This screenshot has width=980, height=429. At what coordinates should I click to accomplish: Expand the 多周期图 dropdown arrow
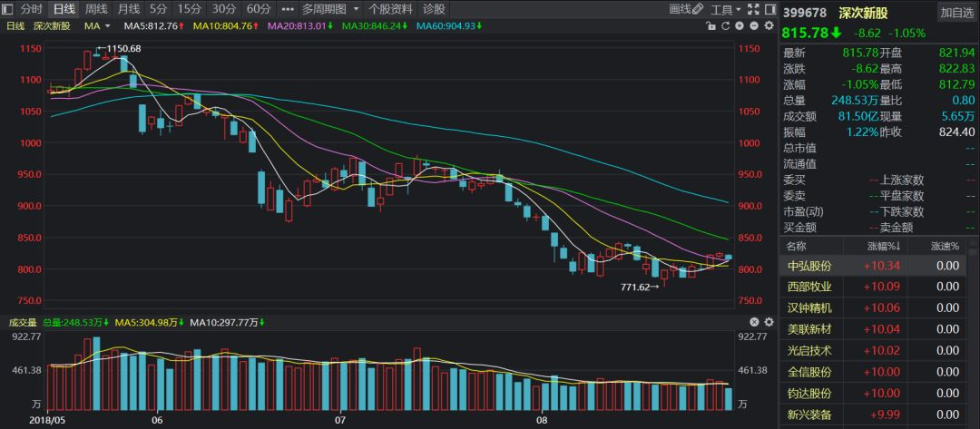[356, 9]
